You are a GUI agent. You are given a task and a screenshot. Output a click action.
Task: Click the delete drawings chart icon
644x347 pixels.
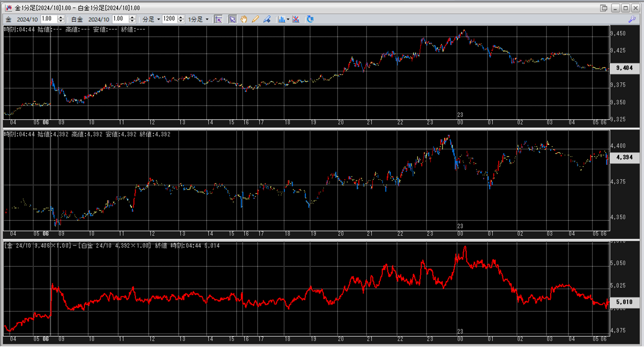click(x=296, y=19)
